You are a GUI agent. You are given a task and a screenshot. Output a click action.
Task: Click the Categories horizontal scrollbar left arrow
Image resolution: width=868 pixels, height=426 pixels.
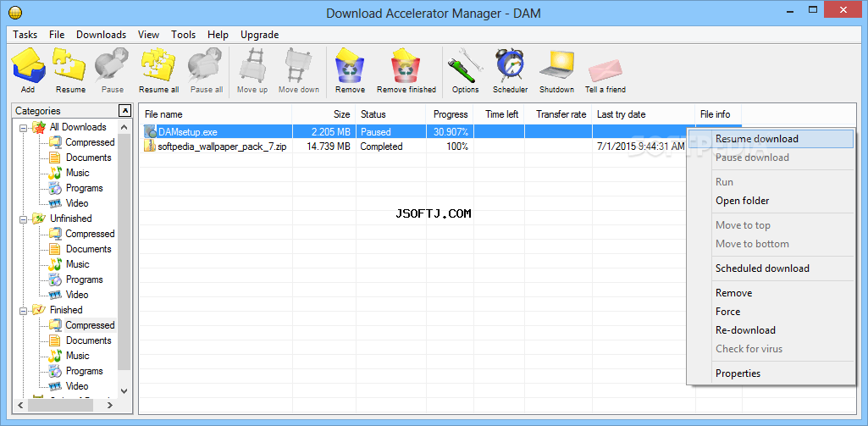pyautogui.click(x=20, y=406)
